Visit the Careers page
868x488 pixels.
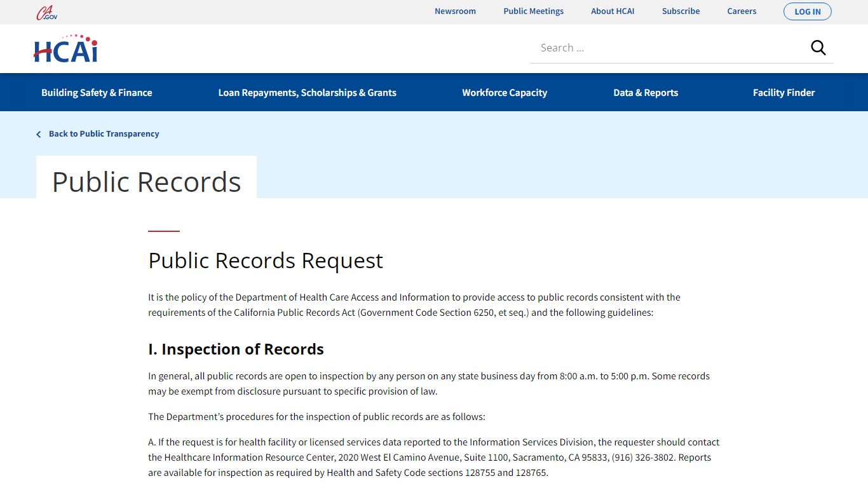742,11
